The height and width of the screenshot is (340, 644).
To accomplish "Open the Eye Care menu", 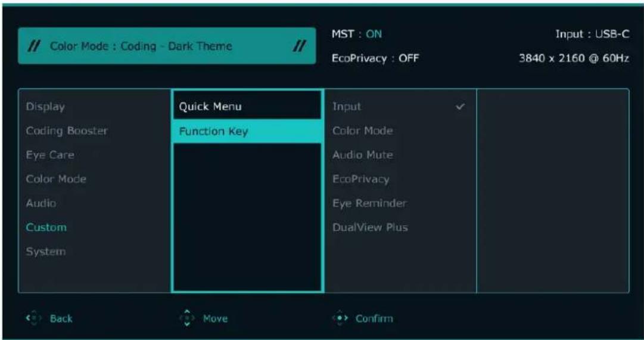I will pos(50,155).
